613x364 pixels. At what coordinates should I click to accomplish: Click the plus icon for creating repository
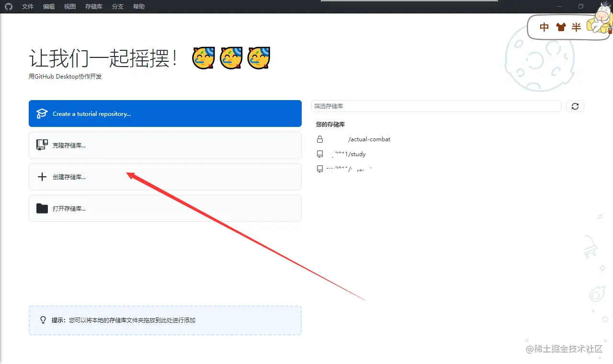pos(42,177)
